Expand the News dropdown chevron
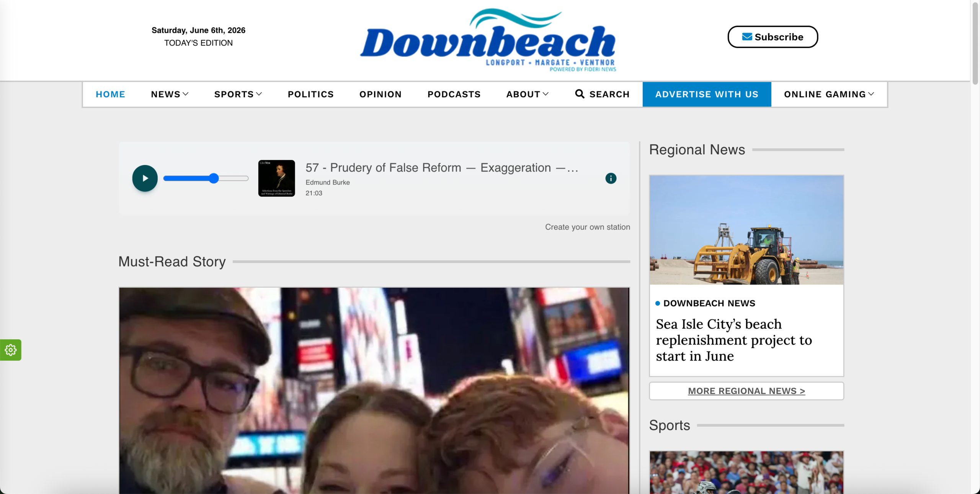 click(x=186, y=94)
